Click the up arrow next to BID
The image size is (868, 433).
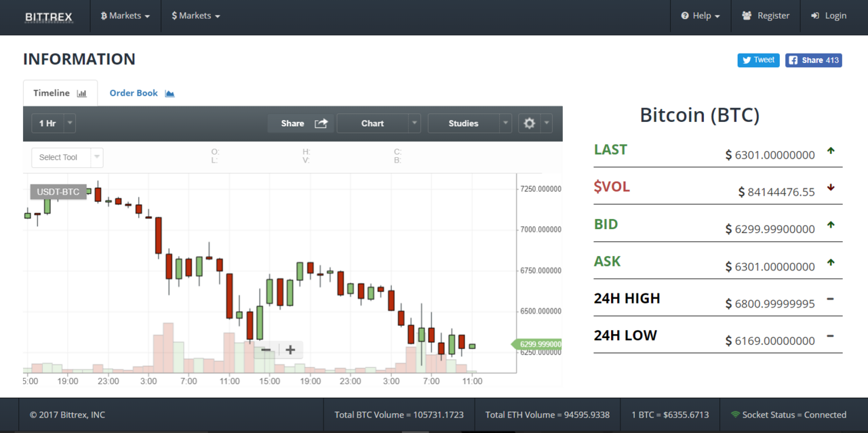point(831,225)
